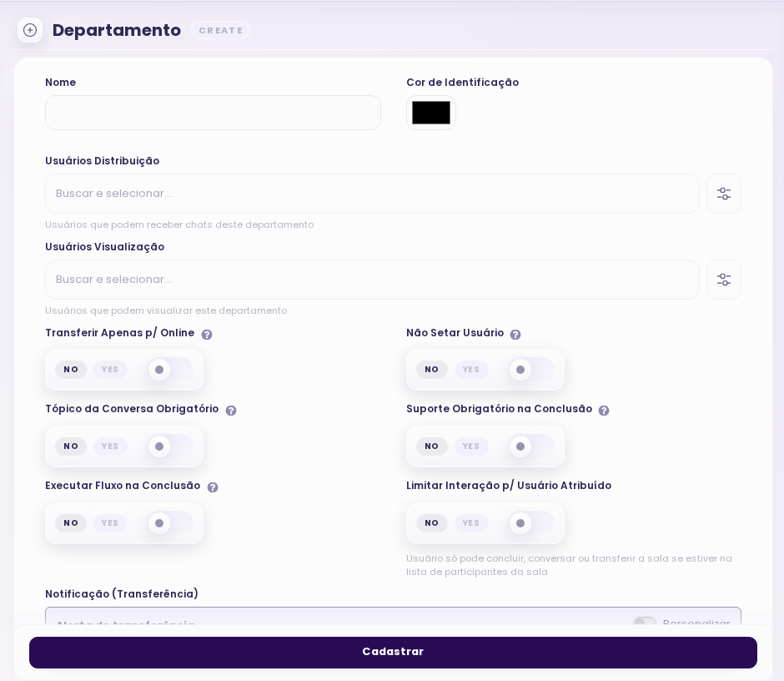Click the Cadastrar button
The image size is (784, 681).
[393, 653]
